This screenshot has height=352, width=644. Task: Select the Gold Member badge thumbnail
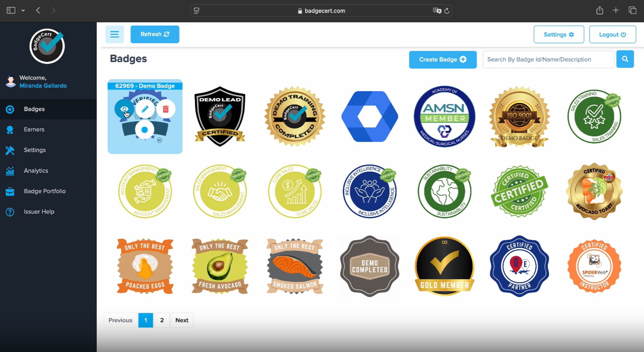click(444, 266)
